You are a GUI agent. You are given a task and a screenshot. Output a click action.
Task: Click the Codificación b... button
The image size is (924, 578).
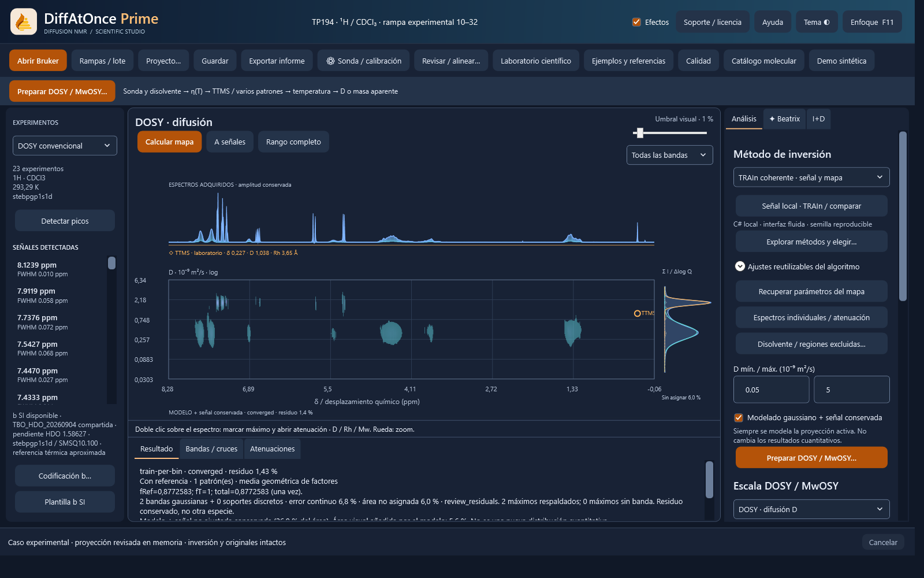click(x=65, y=476)
